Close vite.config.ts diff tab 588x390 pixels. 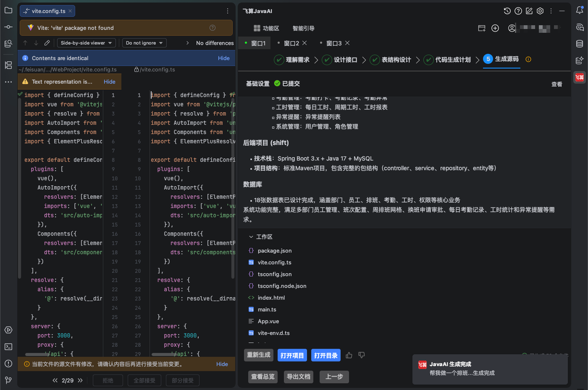pos(69,11)
